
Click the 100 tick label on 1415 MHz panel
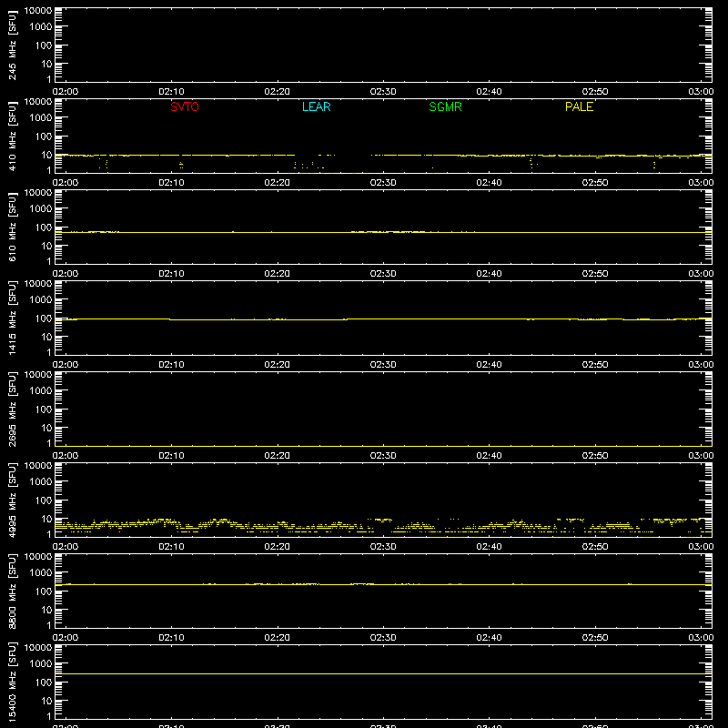pyautogui.click(x=44, y=318)
